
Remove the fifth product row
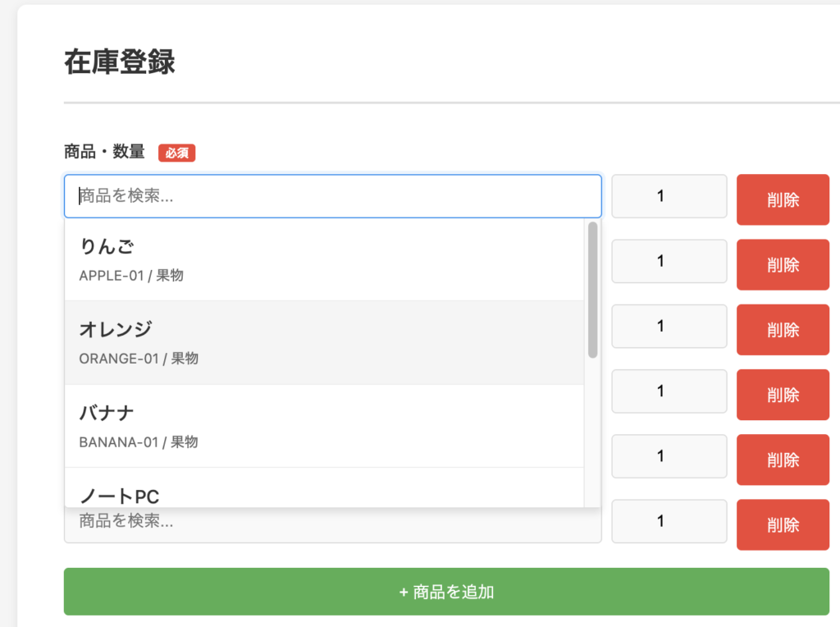point(783,460)
